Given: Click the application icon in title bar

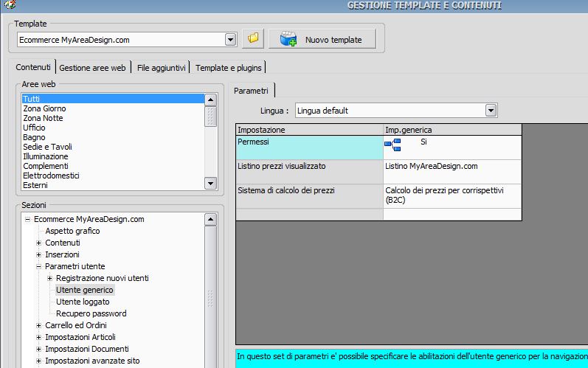Looking at the screenshot, I should pyautogui.click(x=10, y=4).
